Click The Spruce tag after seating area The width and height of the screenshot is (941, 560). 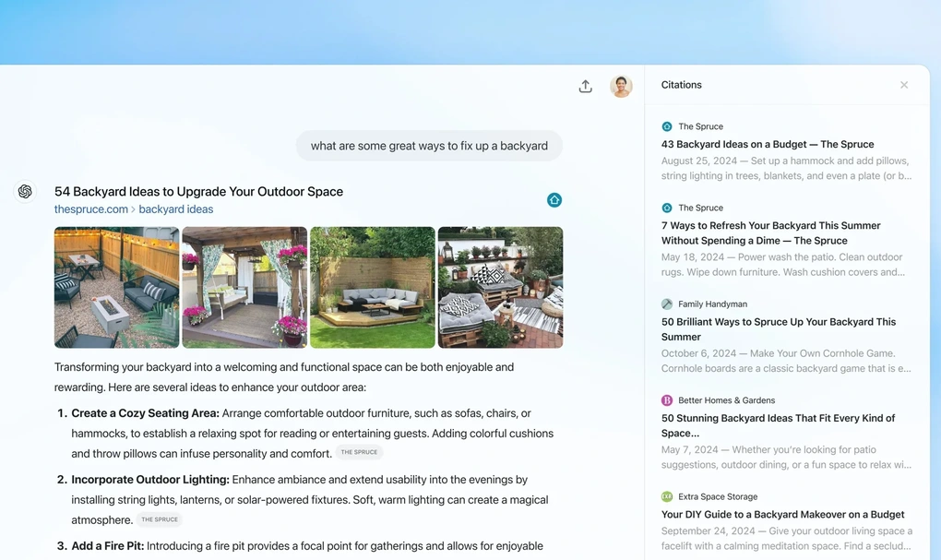(x=359, y=453)
